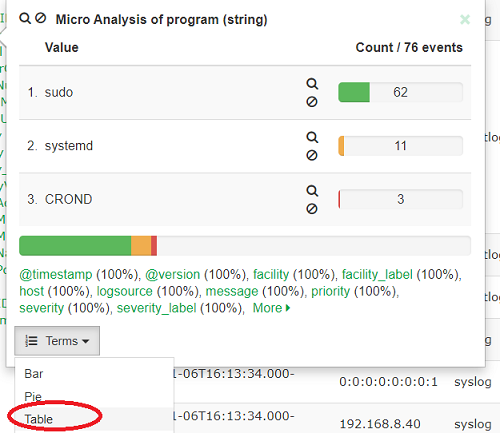Expand the More fields link

pyautogui.click(x=271, y=308)
